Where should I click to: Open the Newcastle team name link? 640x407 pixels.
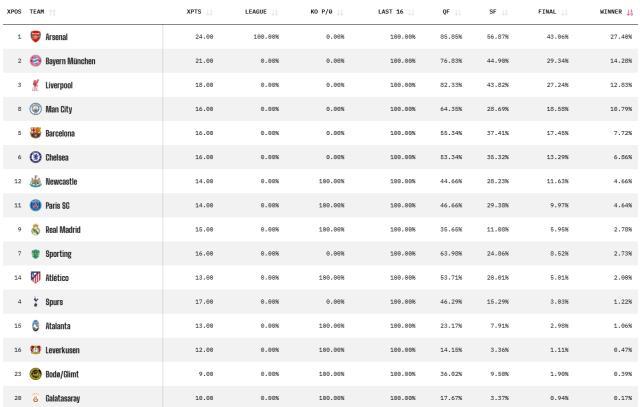pyautogui.click(x=61, y=181)
